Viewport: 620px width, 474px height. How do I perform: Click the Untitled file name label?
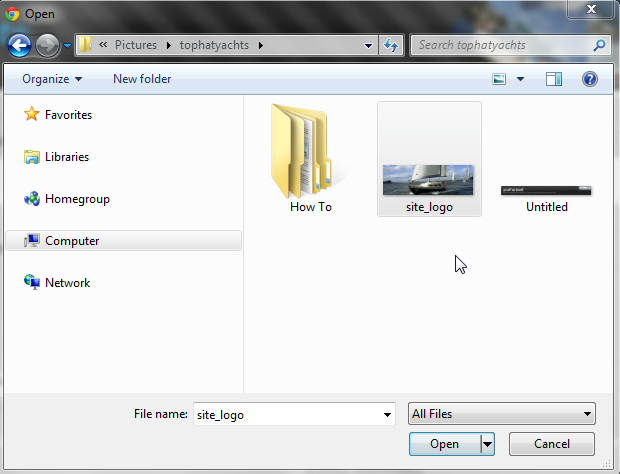pyautogui.click(x=547, y=207)
